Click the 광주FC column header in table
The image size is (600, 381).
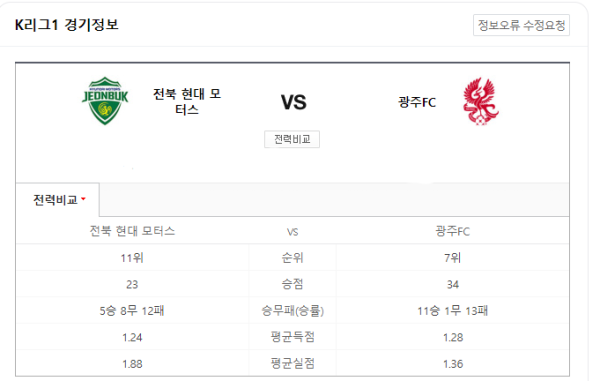[452, 231]
